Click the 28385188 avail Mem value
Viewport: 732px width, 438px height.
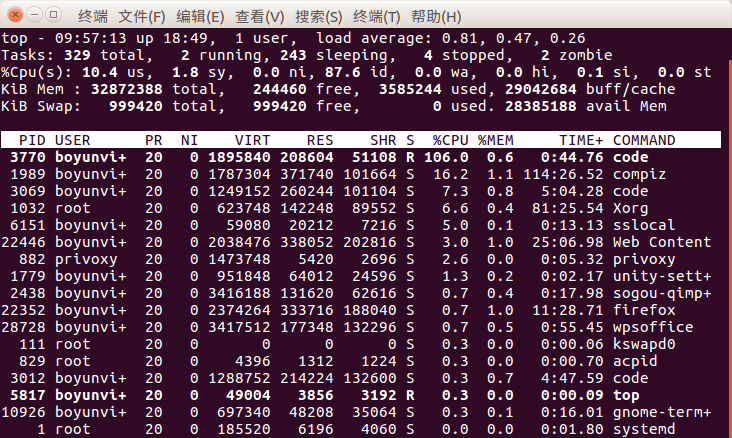(x=541, y=106)
